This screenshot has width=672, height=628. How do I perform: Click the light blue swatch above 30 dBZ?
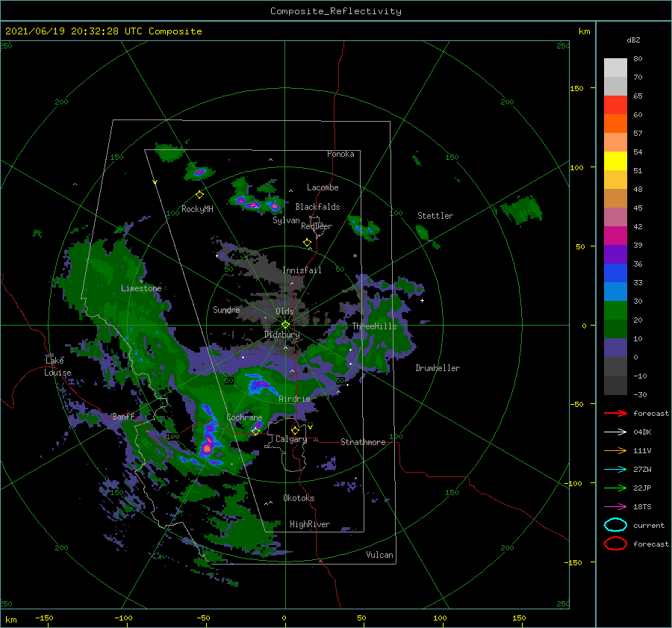coord(615,291)
